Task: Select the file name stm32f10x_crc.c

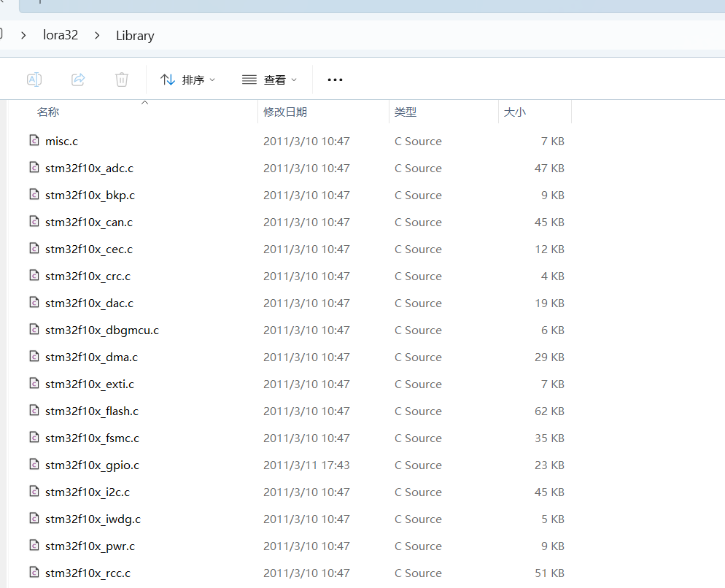Action: point(88,276)
